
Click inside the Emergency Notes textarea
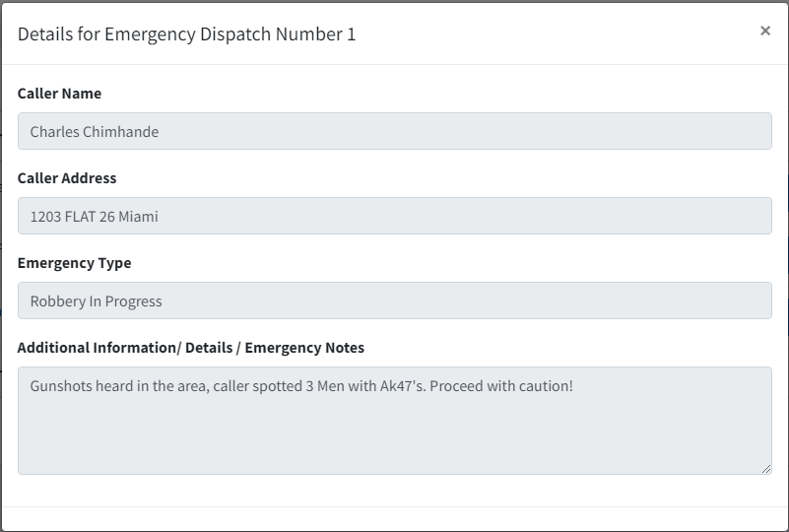(x=394, y=433)
